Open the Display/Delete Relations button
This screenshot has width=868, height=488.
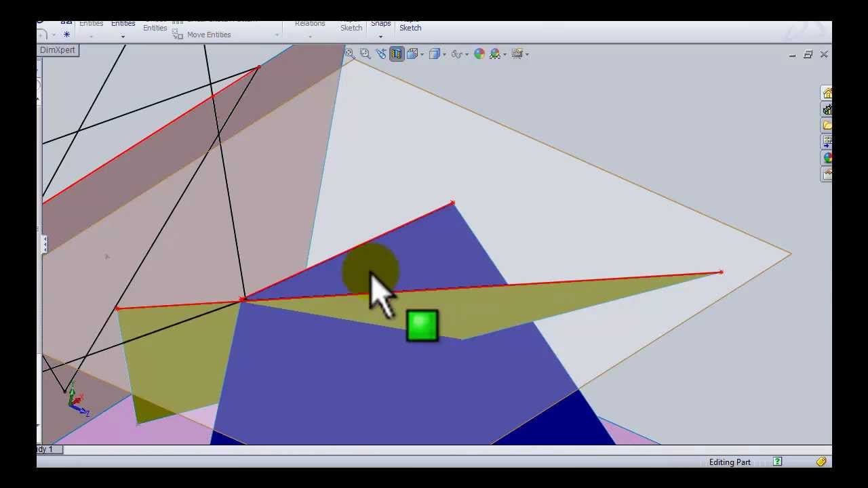pos(310,23)
